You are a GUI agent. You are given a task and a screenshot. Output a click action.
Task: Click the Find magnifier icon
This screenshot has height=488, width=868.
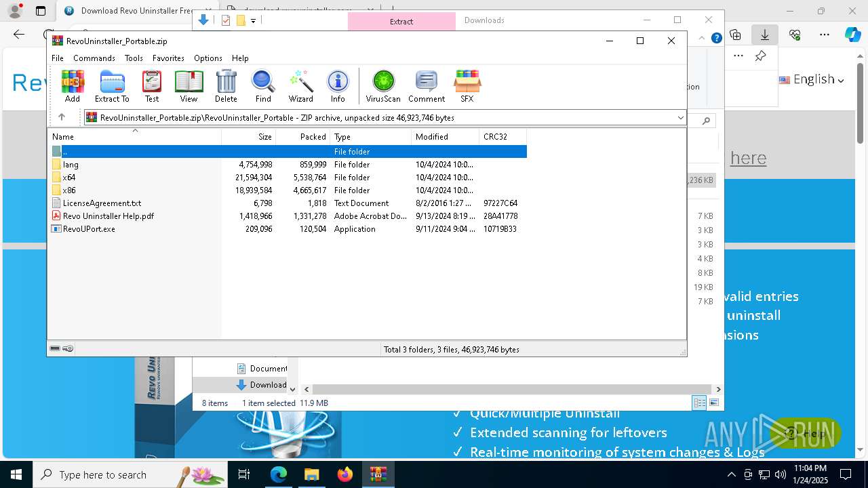tap(263, 87)
